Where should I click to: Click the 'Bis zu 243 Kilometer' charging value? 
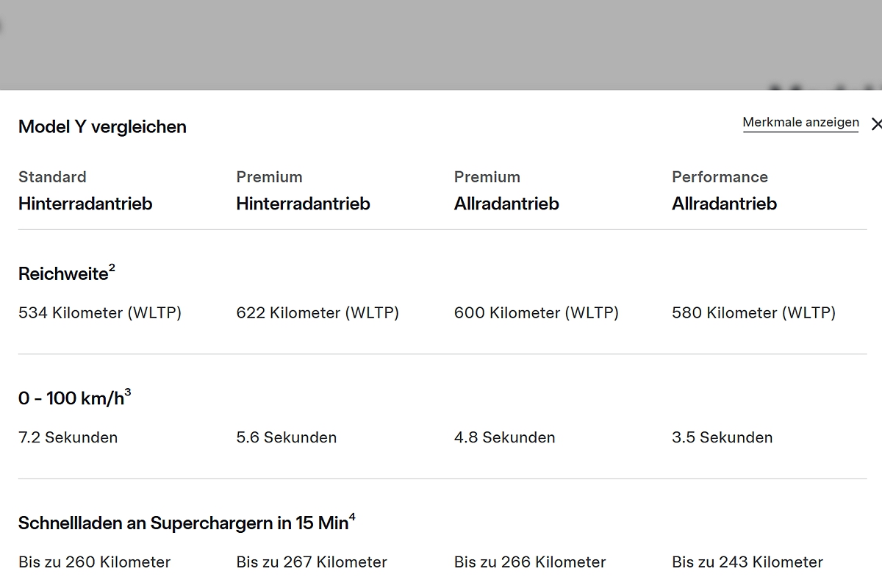(x=747, y=562)
